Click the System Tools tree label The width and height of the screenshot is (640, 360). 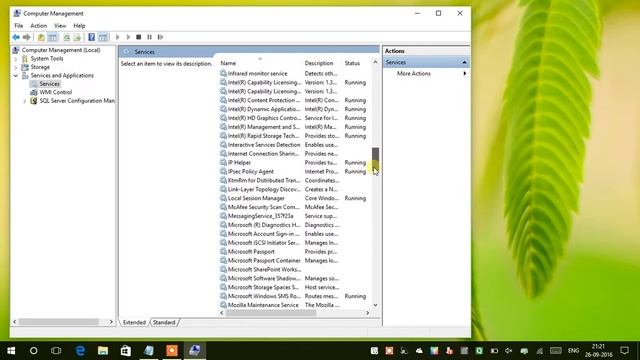click(x=47, y=59)
